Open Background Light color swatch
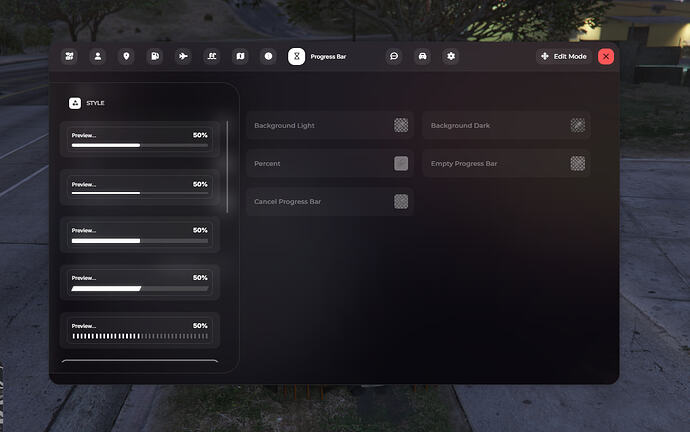Image resolution: width=690 pixels, height=432 pixels. pos(401,125)
